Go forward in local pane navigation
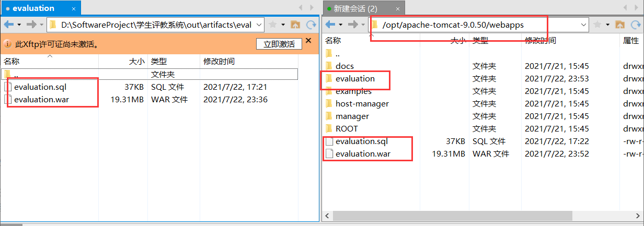This screenshot has height=226, width=644. (31, 25)
